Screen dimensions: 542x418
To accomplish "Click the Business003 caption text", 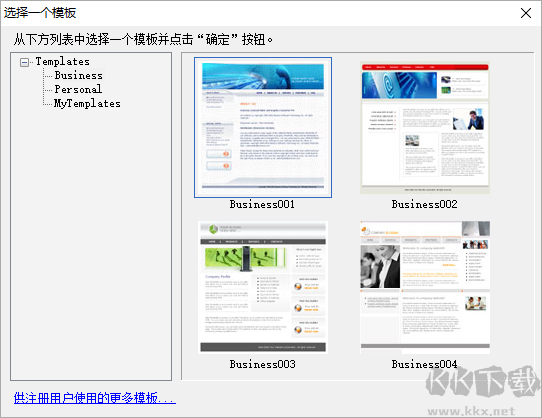I will click(262, 364).
